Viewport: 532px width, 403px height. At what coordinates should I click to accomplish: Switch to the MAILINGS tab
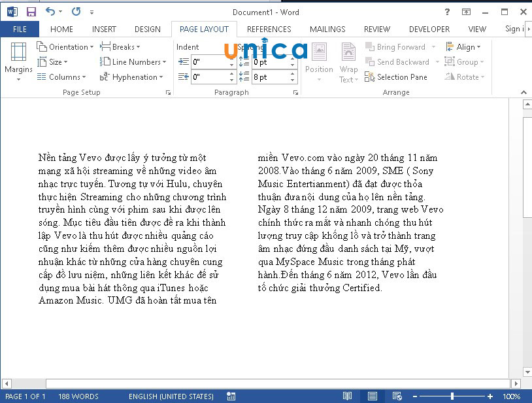[327, 29]
